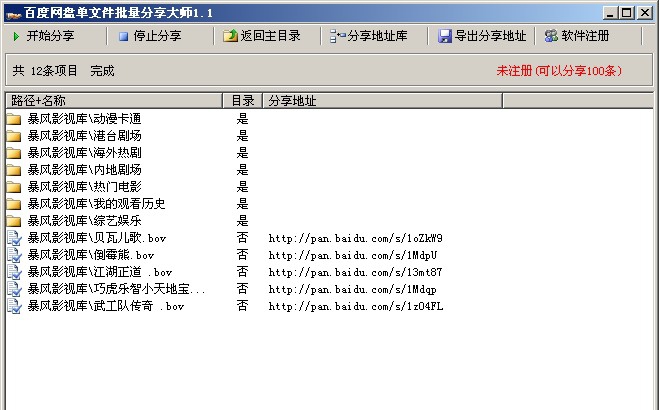
Task: Click the 共 12条项目 status text
Action: click(45, 71)
